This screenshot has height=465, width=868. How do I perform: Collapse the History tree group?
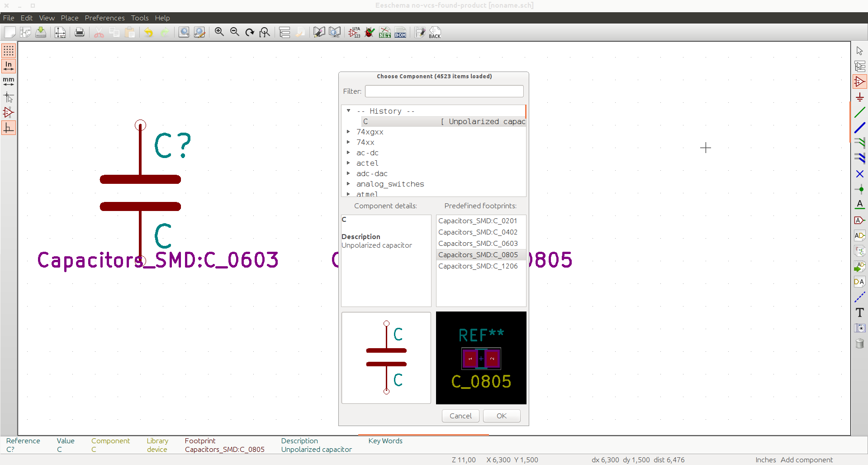[x=348, y=111]
